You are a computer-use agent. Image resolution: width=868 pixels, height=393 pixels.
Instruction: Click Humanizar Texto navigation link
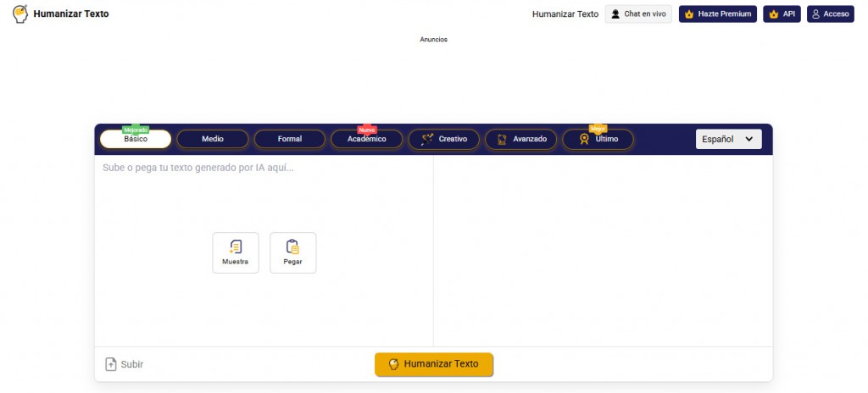pyautogui.click(x=565, y=14)
